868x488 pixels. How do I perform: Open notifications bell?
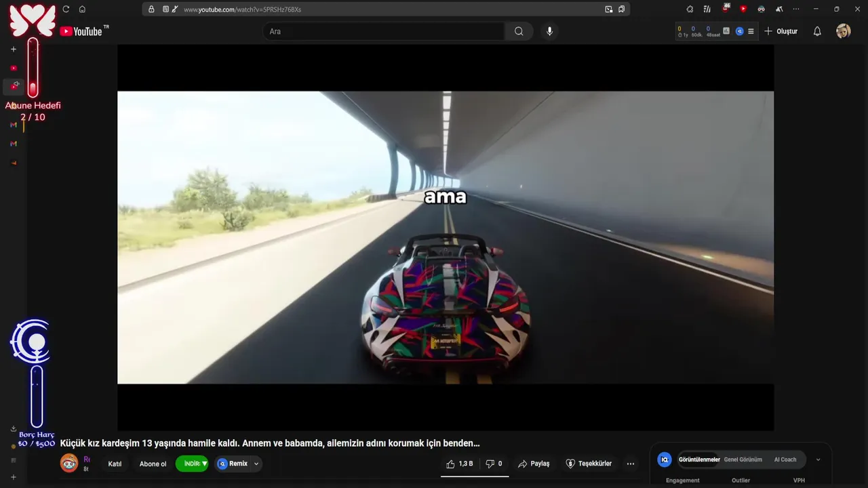pyautogui.click(x=817, y=31)
